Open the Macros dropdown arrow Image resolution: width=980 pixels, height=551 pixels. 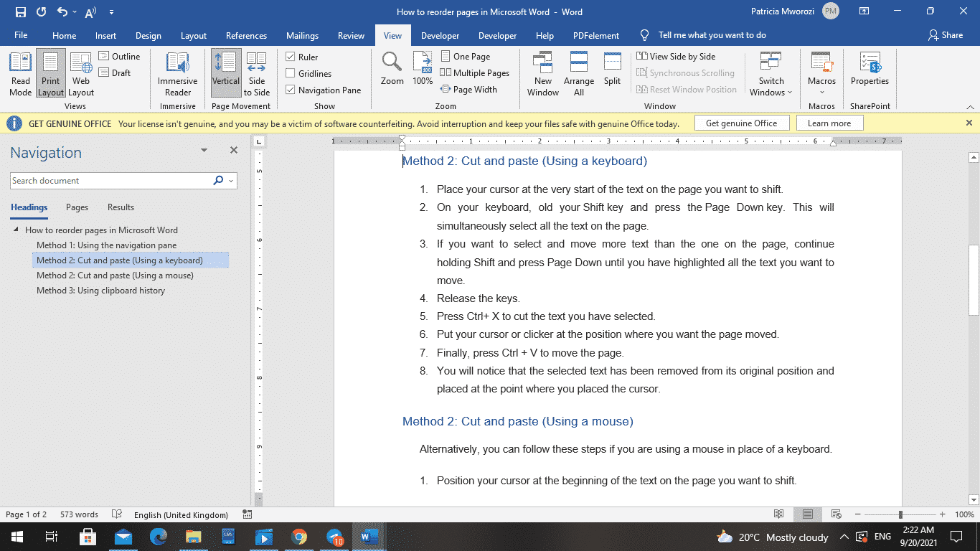[x=821, y=93]
